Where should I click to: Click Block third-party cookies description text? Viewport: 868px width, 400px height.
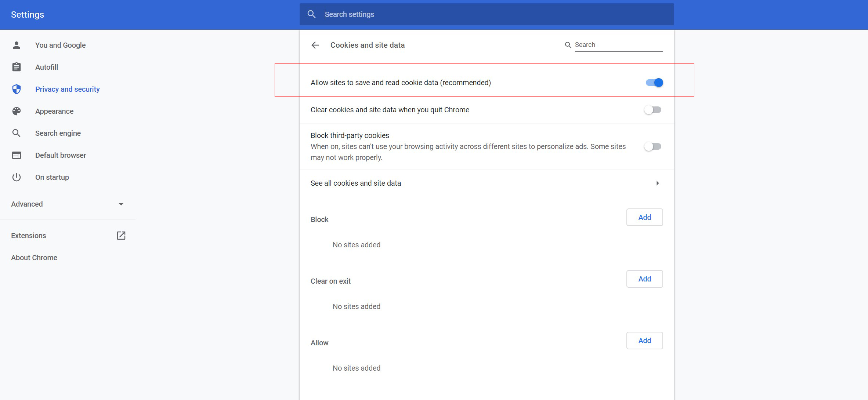point(468,152)
